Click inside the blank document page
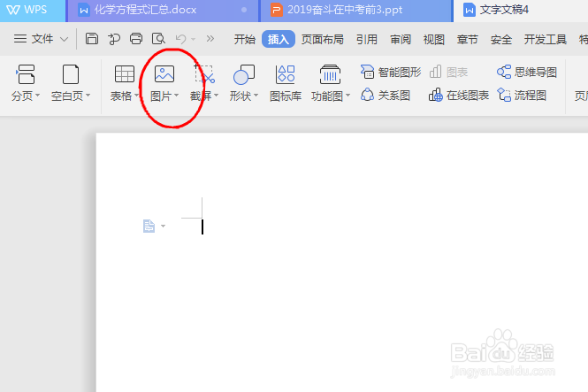This screenshot has height=392, width=588. pos(342,262)
